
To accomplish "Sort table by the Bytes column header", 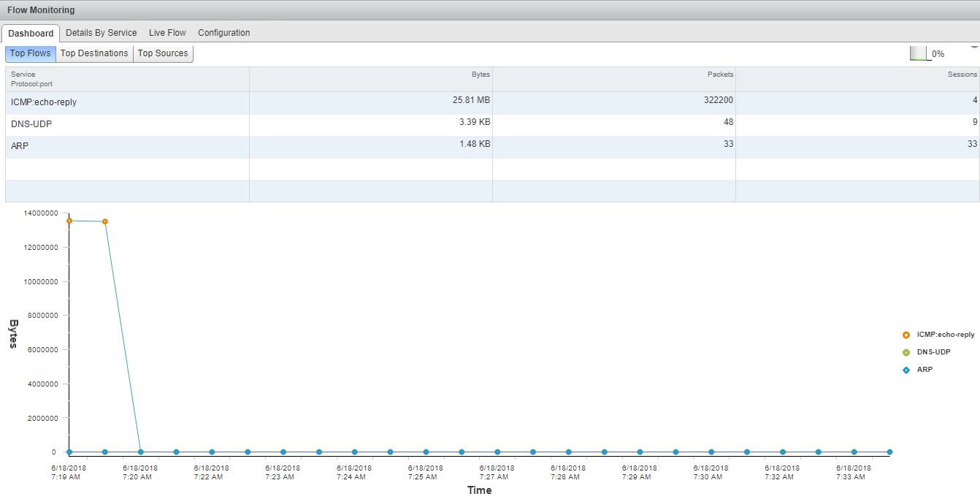I will (x=481, y=75).
